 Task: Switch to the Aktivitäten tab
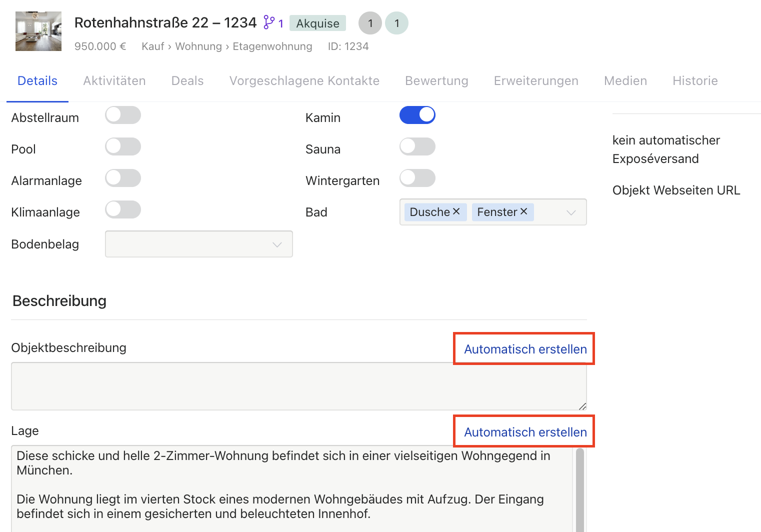[114, 81]
